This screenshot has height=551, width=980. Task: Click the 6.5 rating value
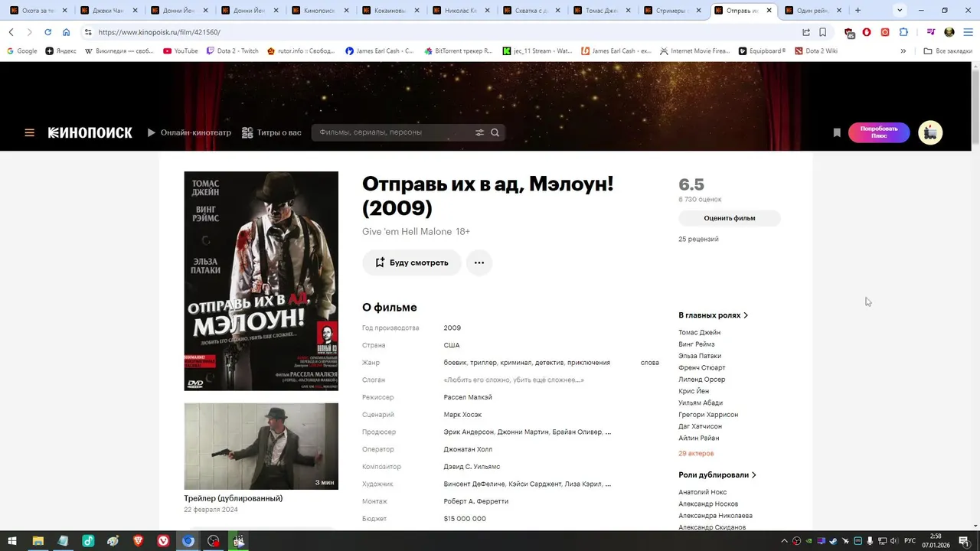(691, 184)
